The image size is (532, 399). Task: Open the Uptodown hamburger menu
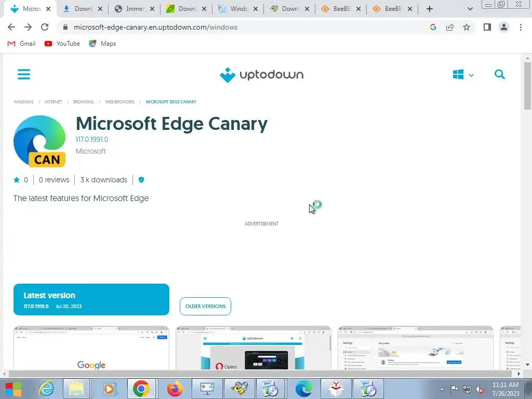tap(24, 74)
